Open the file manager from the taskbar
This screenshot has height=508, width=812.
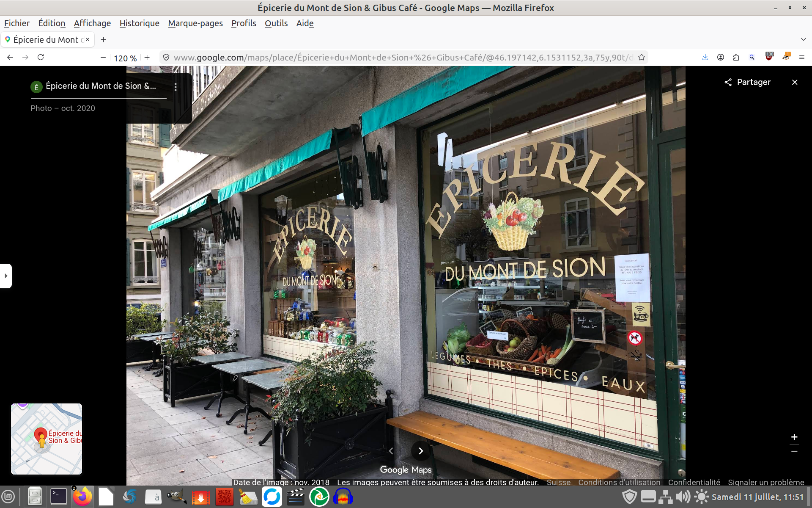(x=35, y=497)
